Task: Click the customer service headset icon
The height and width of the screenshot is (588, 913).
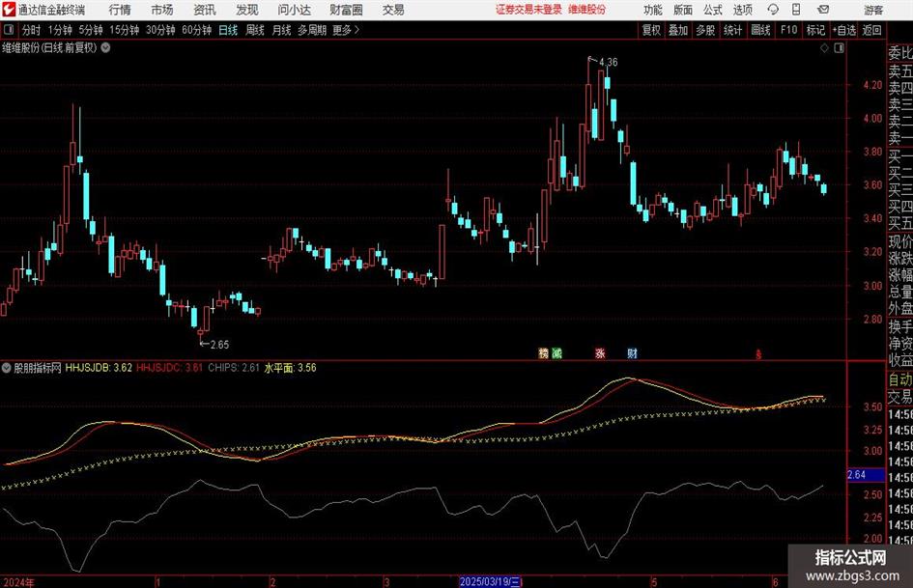Action: click(x=773, y=10)
